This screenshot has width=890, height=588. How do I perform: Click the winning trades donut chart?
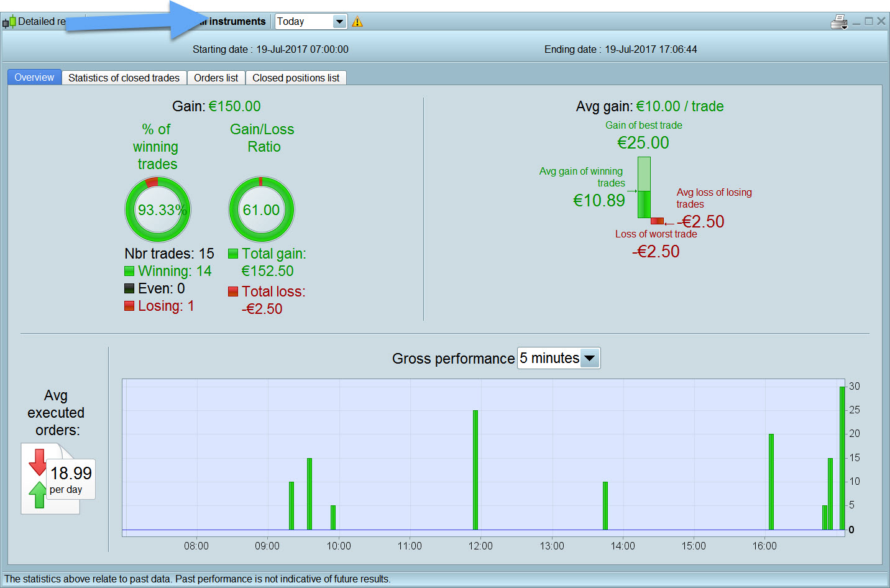[x=158, y=209]
